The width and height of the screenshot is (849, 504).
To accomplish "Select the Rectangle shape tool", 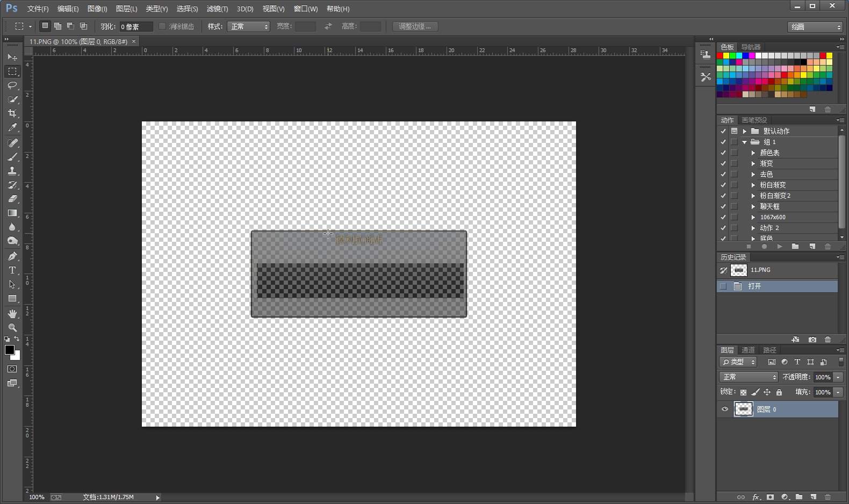I will tap(12, 298).
